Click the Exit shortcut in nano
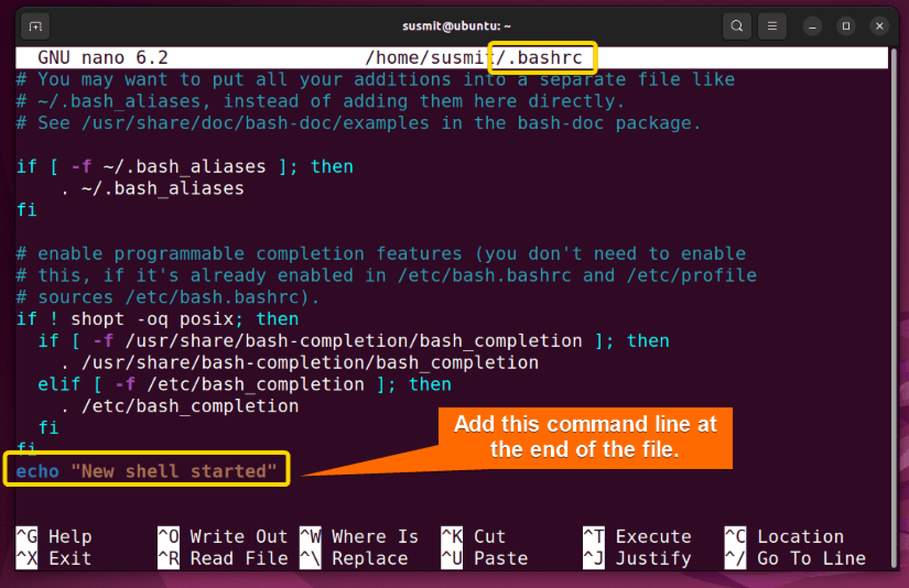This screenshot has width=909, height=588. click(x=69, y=558)
